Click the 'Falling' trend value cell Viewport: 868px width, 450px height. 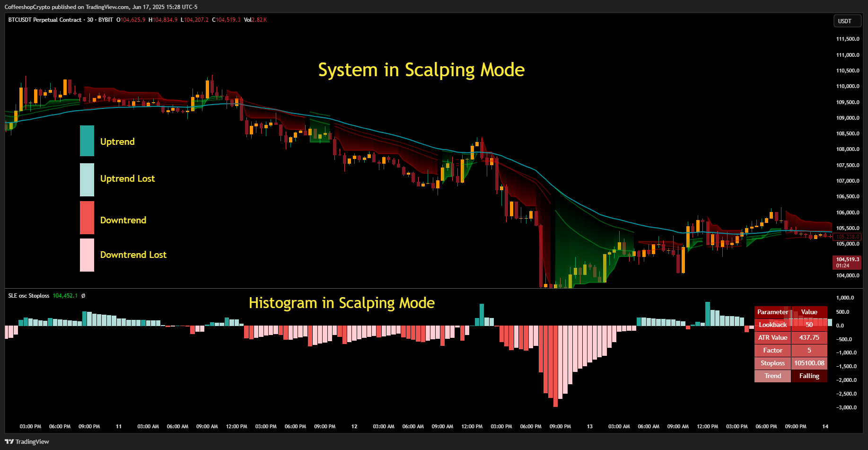point(809,376)
